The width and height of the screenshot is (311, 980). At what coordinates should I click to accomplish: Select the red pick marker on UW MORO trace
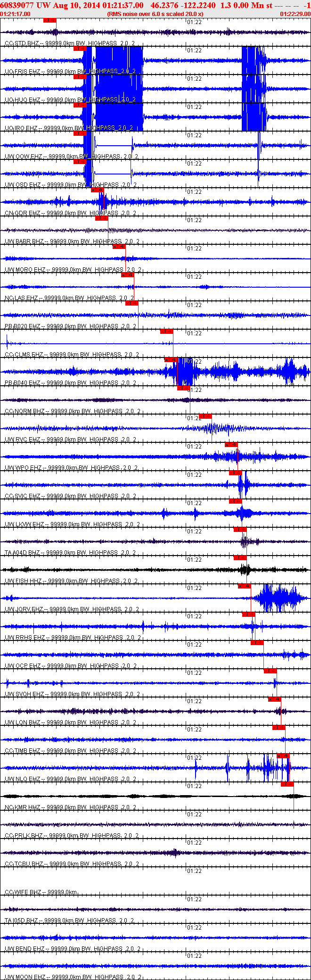pyautogui.click(x=119, y=247)
